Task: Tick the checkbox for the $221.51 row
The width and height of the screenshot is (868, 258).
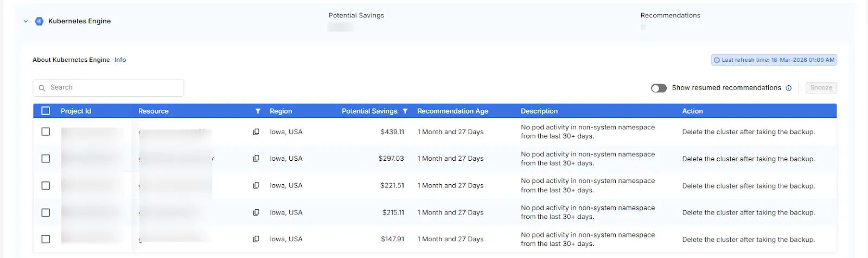Action: coord(46,186)
